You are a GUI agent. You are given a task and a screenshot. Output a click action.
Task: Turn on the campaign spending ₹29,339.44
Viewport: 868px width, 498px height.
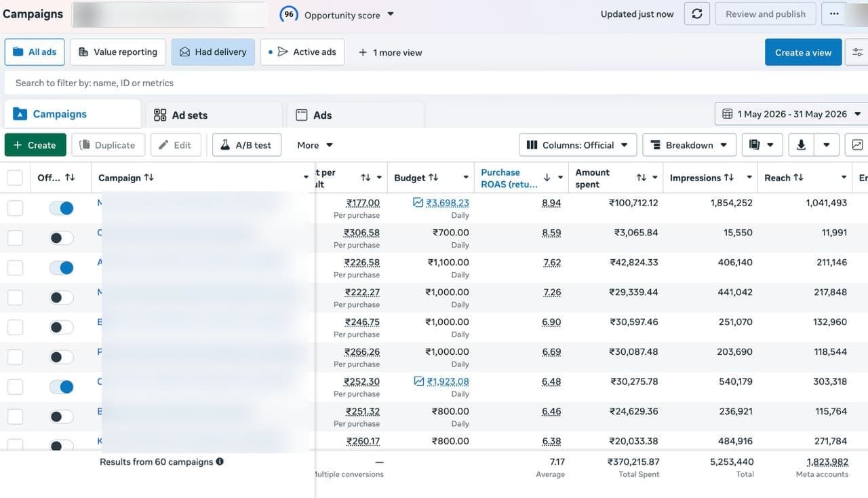(62, 298)
